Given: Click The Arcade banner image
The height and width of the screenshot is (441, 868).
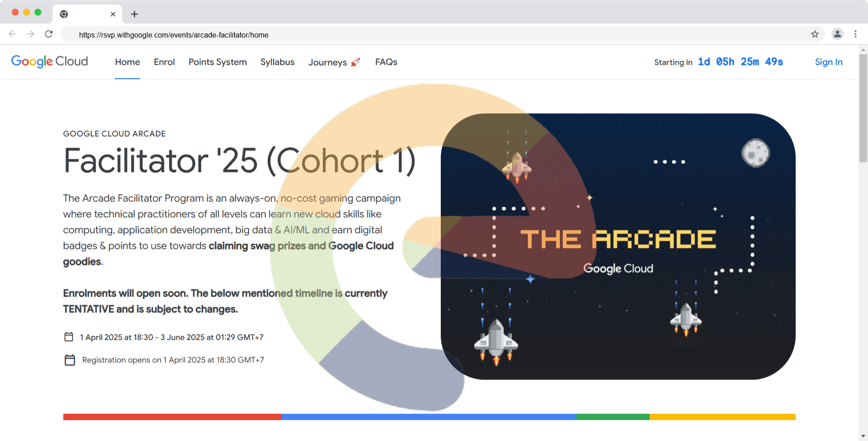Looking at the screenshot, I should pyautogui.click(x=618, y=247).
